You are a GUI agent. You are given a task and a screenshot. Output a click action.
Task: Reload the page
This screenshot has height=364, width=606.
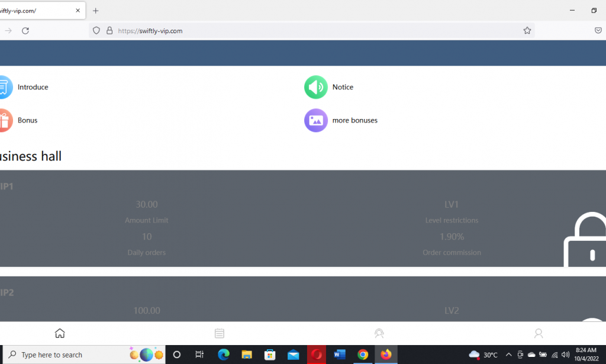point(25,31)
